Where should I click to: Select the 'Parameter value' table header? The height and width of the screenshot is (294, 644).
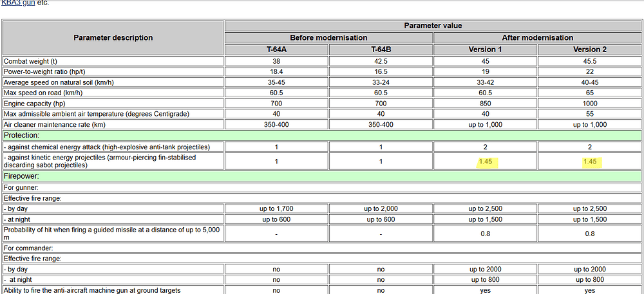433,26
